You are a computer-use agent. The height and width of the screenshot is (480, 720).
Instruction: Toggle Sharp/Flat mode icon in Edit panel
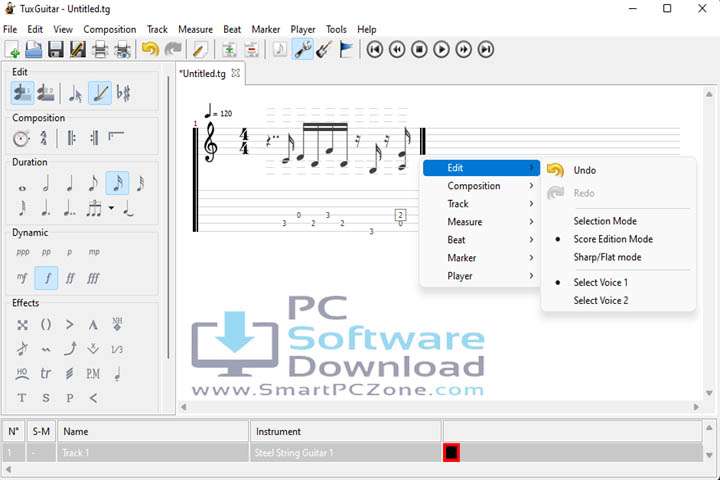(124, 93)
